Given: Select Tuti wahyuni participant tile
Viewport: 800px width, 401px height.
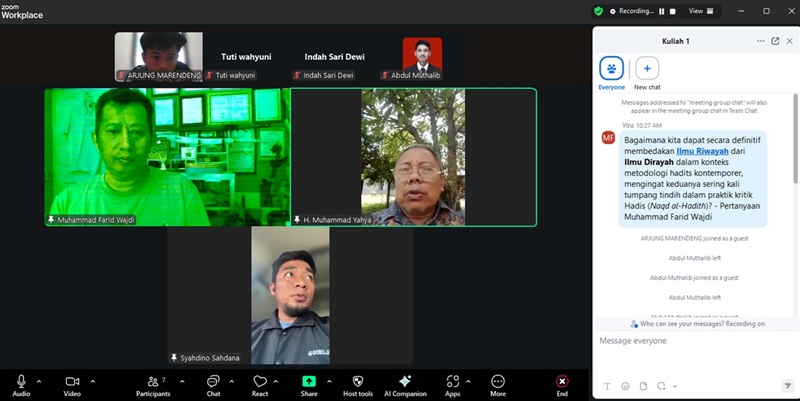Looking at the screenshot, I should [x=246, y=57].
